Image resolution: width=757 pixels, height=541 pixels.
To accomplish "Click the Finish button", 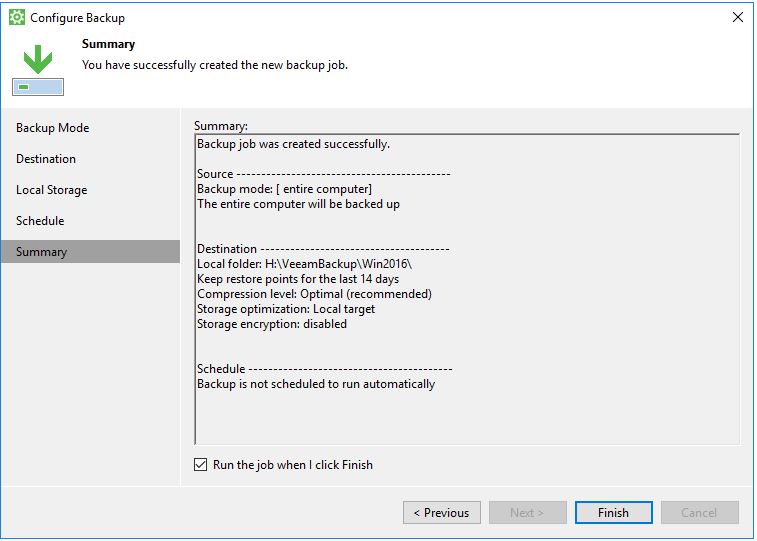I will [614, 513].
